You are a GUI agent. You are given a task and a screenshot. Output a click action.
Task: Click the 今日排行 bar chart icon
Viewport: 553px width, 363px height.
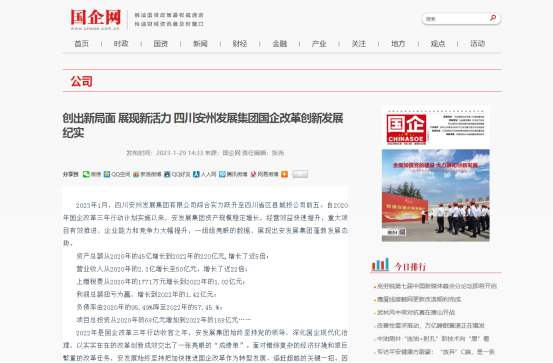point(380,264)
